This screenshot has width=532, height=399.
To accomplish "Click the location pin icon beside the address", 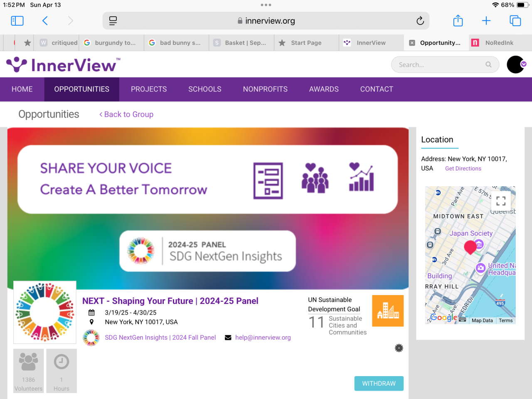I will pos(91,322).
